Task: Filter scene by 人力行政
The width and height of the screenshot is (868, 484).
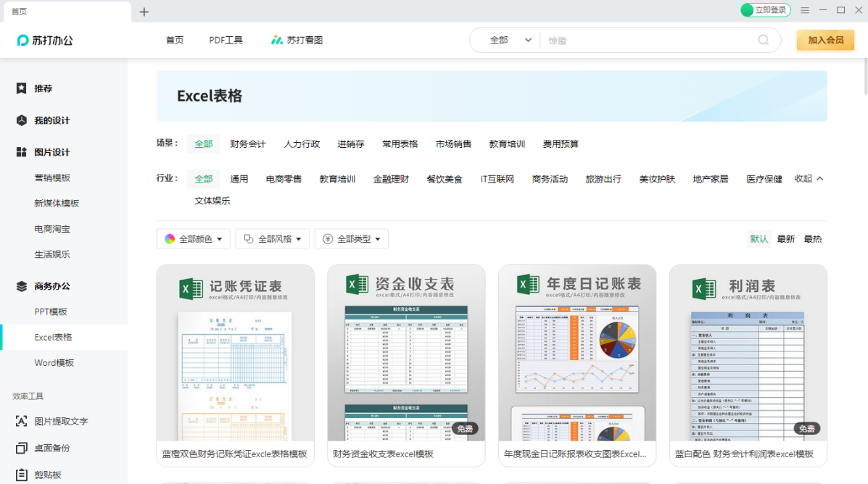Action: click(x=302, y=143)
